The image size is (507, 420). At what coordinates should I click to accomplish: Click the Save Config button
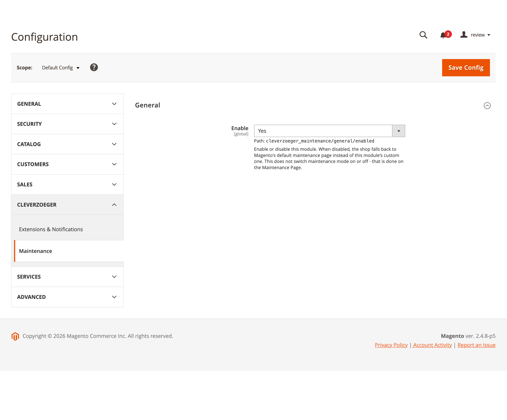pos(466,67)
